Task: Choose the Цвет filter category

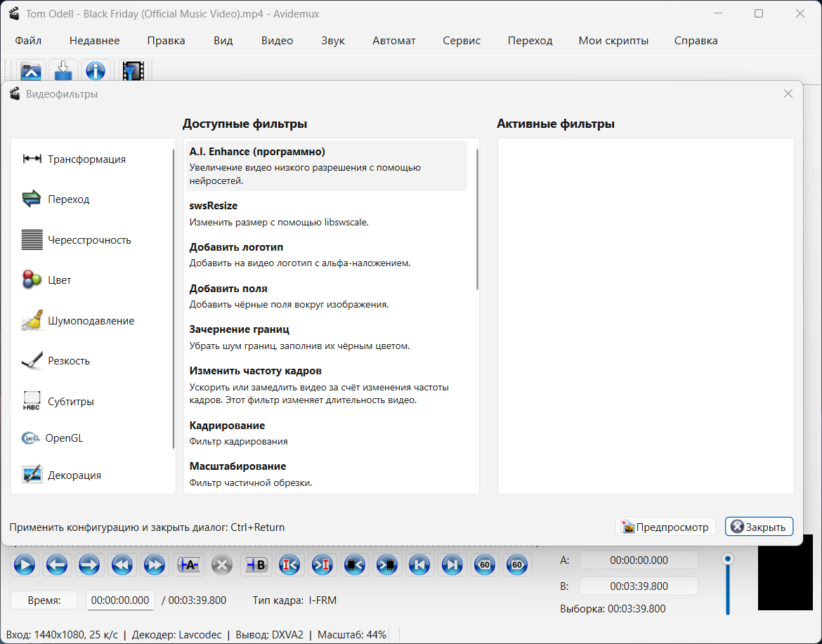Action: (60, 280)
